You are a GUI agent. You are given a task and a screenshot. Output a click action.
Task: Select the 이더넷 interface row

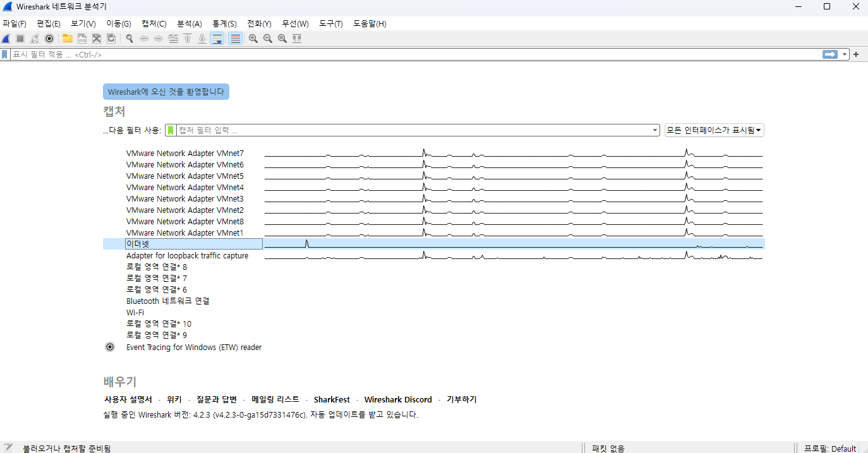coord(434,244)
